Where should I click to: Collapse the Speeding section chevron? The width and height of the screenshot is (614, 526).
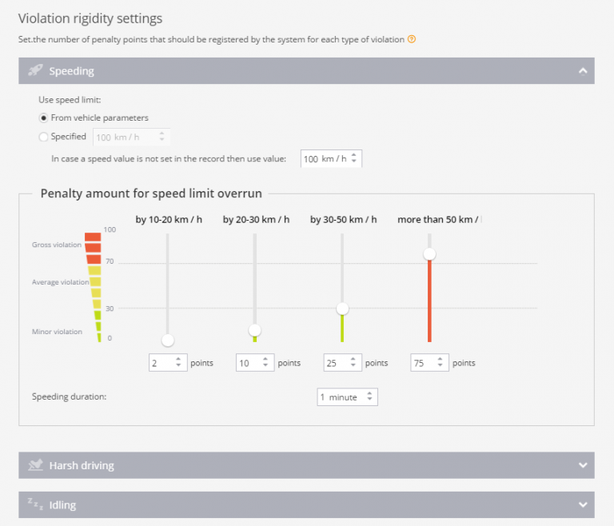(x=582, y=71)
